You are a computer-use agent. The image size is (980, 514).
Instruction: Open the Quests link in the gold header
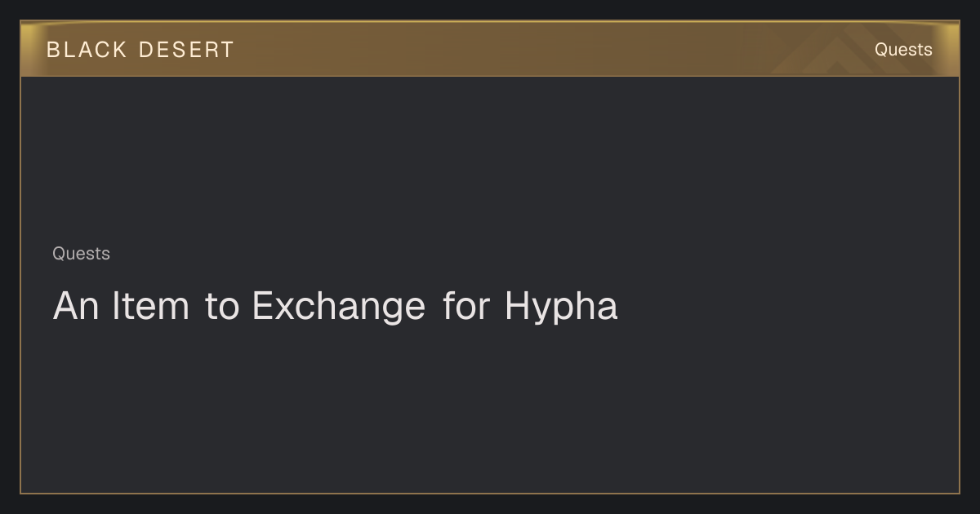click(903, 50)
